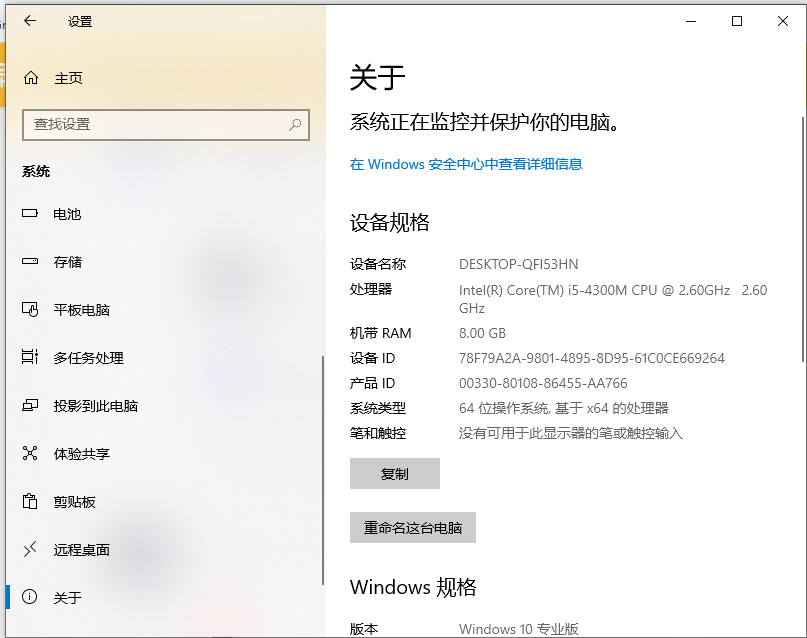Click the 设备名称 label
This screenshot has height=638, width=807.
point(378,264)
